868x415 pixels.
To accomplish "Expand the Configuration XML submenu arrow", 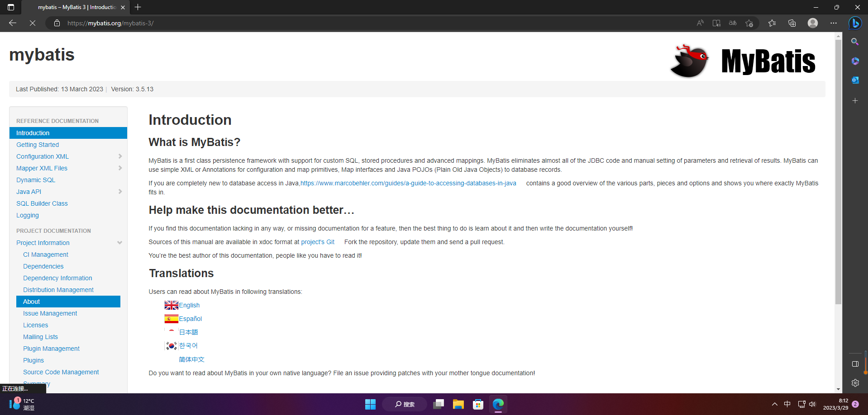I will pyautogui.click(x=120, y=156).
